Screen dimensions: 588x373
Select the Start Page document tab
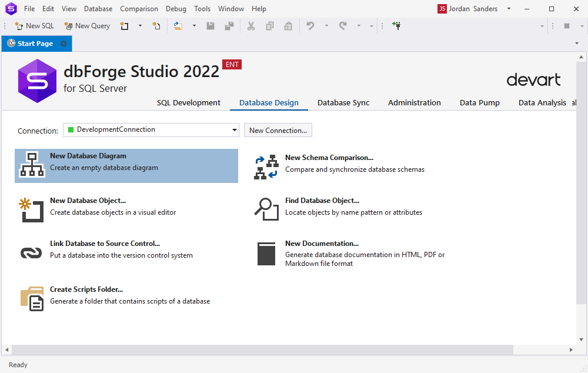(x=36, y=44)
